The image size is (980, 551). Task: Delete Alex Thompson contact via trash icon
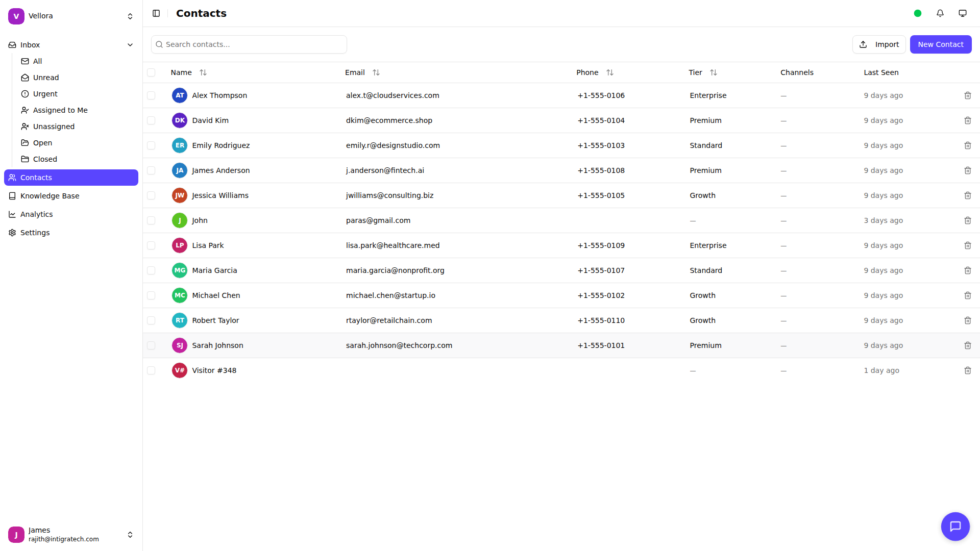point(968,95)
